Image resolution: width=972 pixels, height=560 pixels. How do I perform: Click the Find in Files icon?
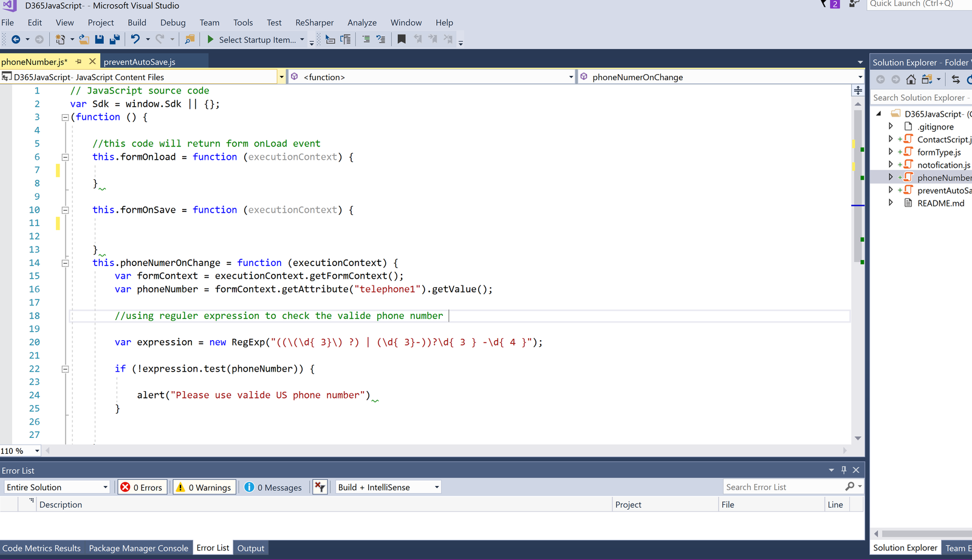click(190, 39)
